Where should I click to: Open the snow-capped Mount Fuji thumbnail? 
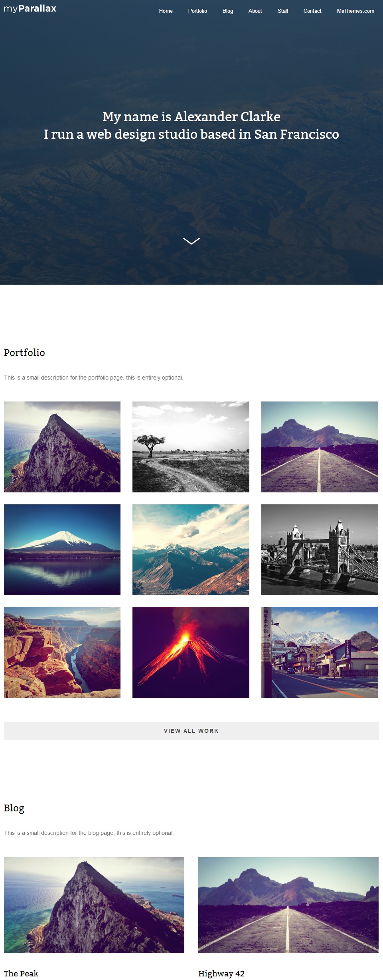[x=62, y=550]
